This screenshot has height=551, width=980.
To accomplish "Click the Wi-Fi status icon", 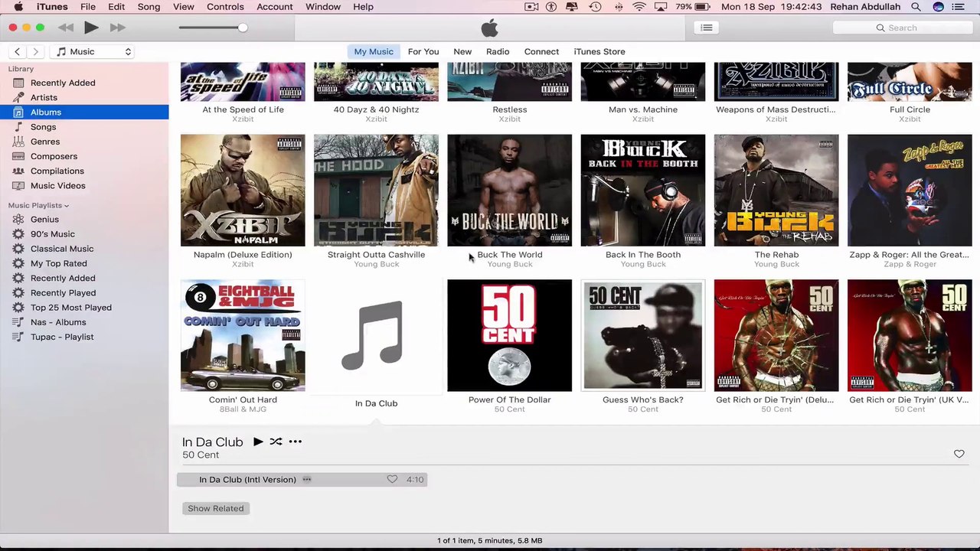I will click(639, 7).
